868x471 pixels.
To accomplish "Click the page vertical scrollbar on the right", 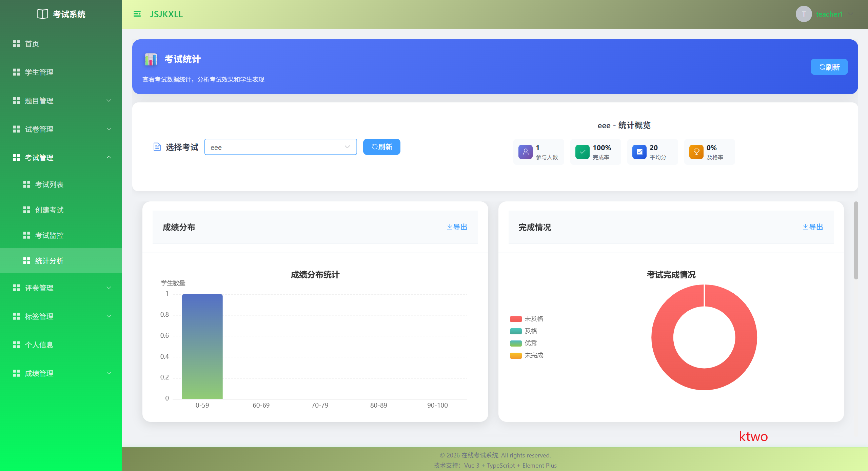I will [856, 241].
